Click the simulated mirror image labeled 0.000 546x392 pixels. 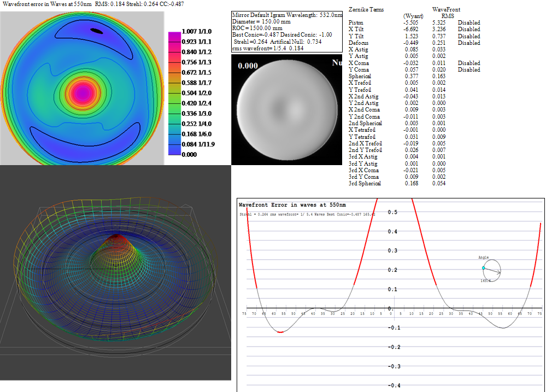click(286, 109)
